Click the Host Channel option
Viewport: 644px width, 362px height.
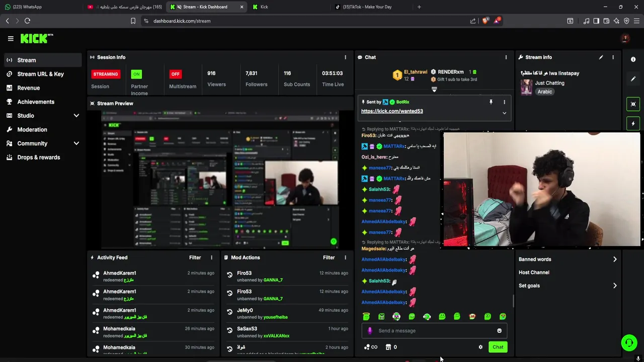tap(534, 273)
